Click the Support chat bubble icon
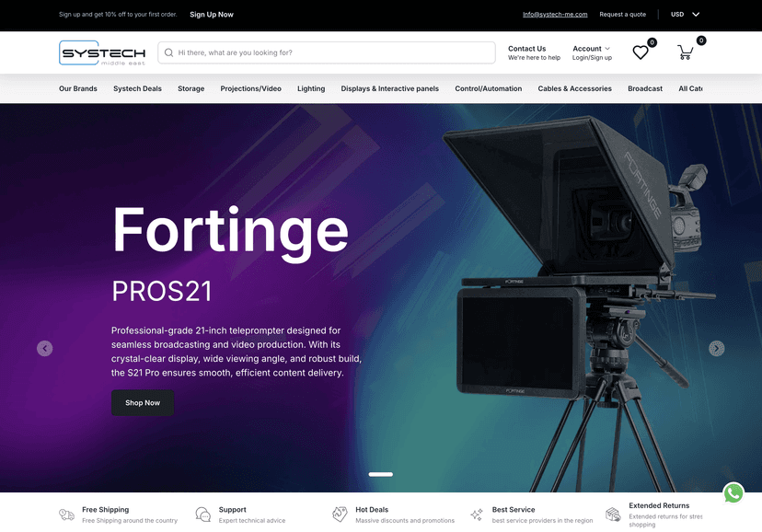The height and width of the screenshot is (532, 762). click(203, 515)
